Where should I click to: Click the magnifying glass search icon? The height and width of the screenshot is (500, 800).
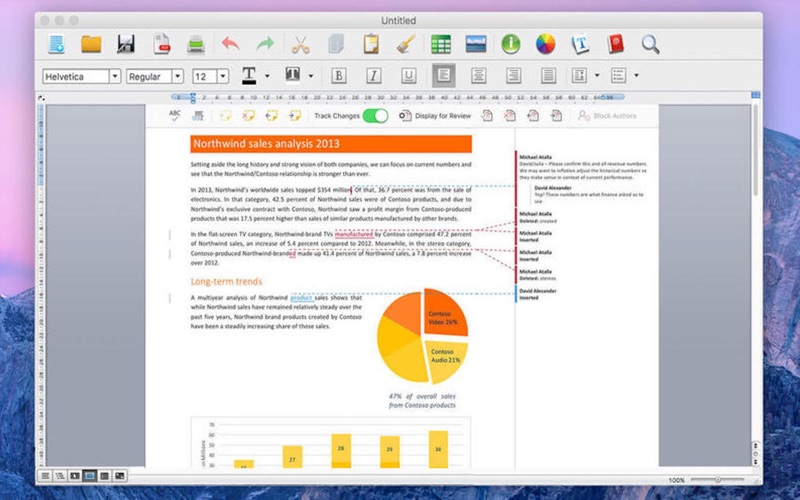click(650, 44)
